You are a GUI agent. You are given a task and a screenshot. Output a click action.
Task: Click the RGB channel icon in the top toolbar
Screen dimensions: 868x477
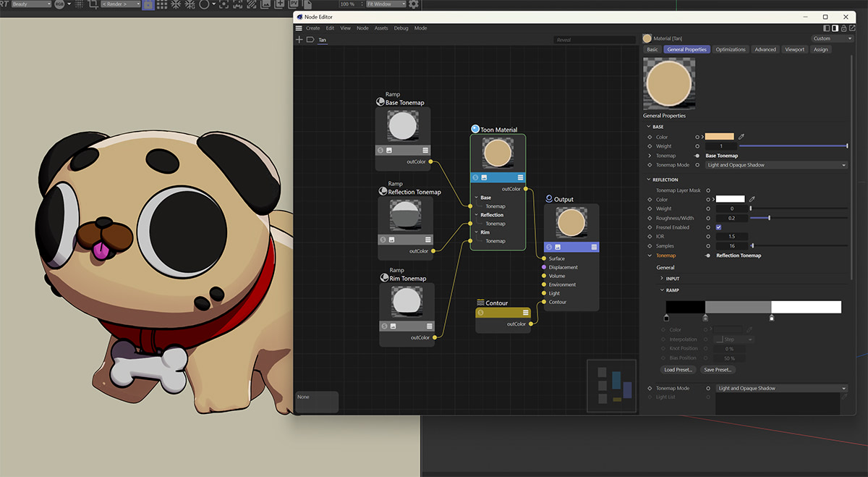[58, 4]
